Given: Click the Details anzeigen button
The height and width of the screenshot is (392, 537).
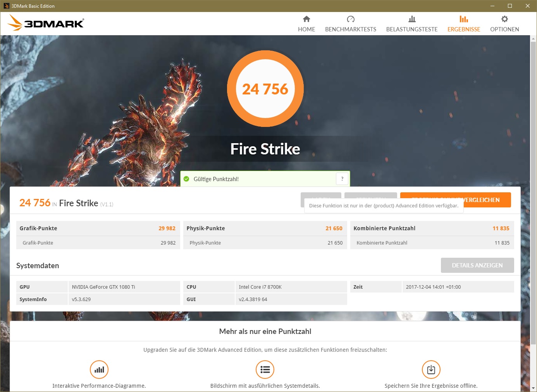Looking at the screenshot, I should click(477, 265).
